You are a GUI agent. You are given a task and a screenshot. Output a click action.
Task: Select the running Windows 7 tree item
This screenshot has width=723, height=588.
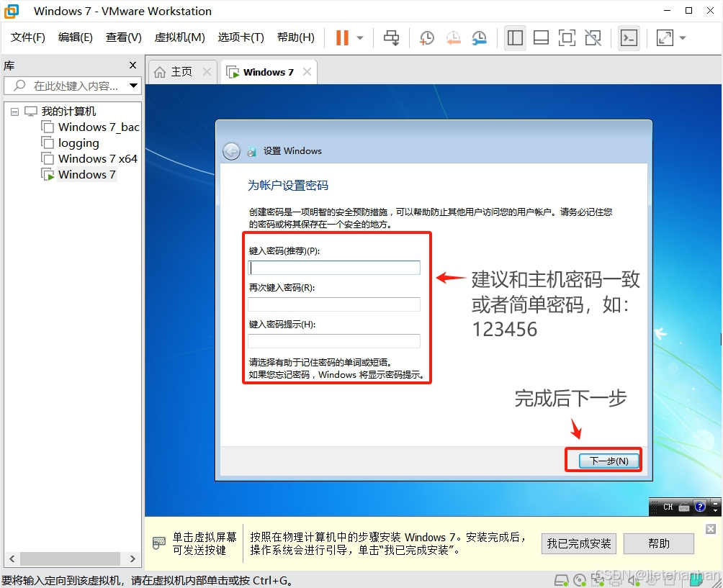point(86,175)
